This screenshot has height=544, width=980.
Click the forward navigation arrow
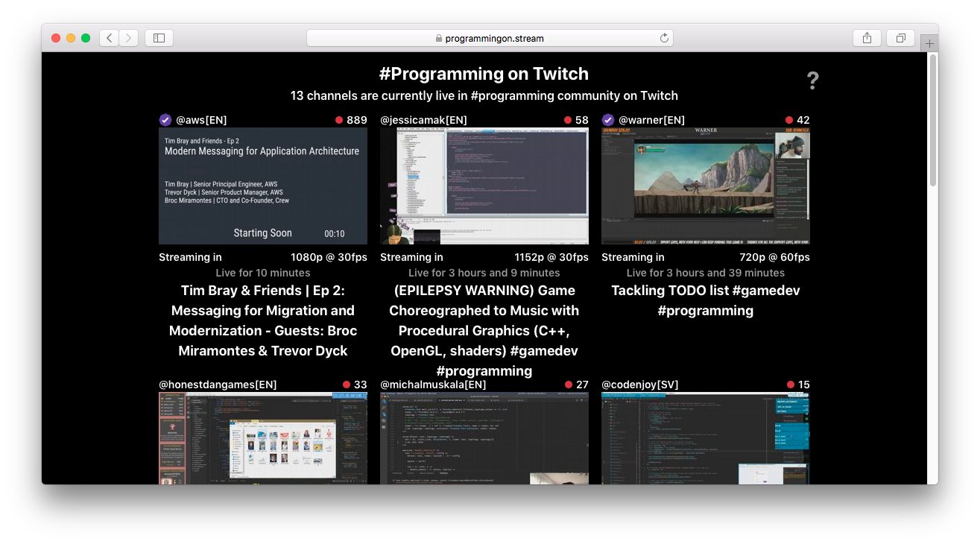127,37
